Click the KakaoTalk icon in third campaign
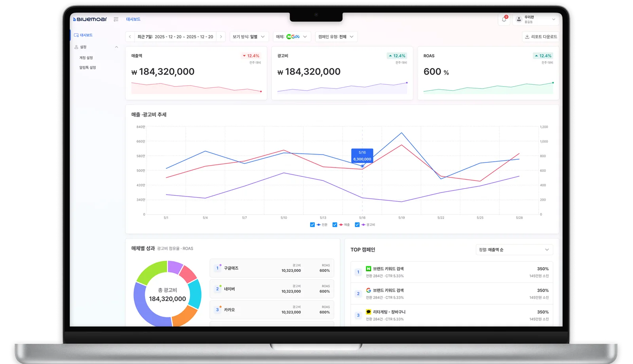Viewport: 633px width, 364px height. tap(368, 312)
